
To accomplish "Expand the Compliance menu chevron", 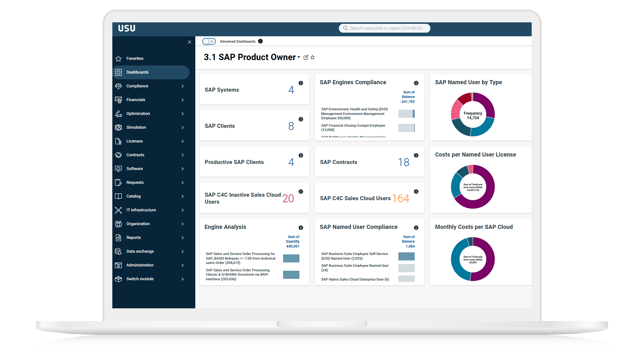I will point(182,86).
